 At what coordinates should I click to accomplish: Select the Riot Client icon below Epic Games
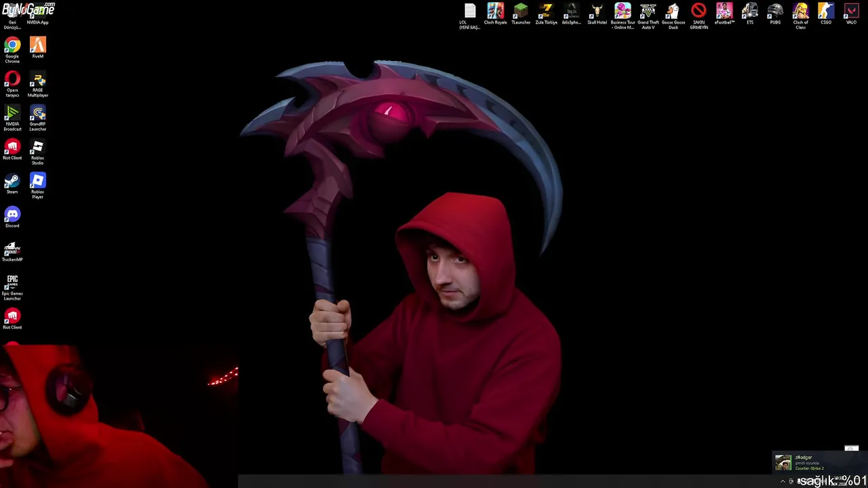[12, 320]
